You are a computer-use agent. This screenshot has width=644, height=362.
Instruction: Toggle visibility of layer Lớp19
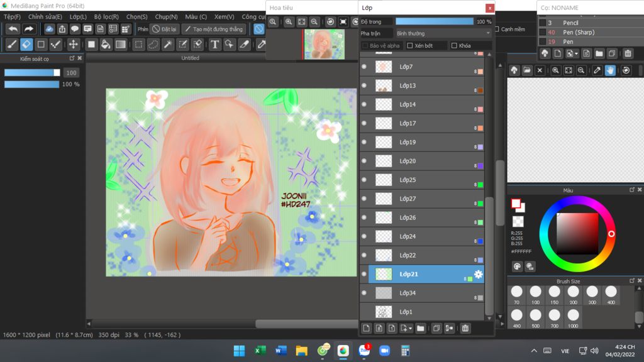364,142
